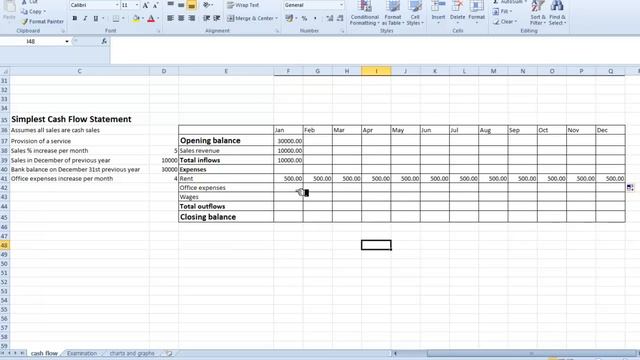
Task: Open the font color dropdown arrow
Action: [x=158, y=18]
